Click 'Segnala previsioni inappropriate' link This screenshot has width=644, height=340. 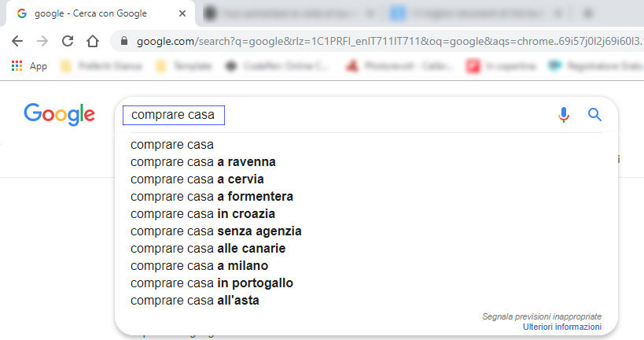click(541, 316)
